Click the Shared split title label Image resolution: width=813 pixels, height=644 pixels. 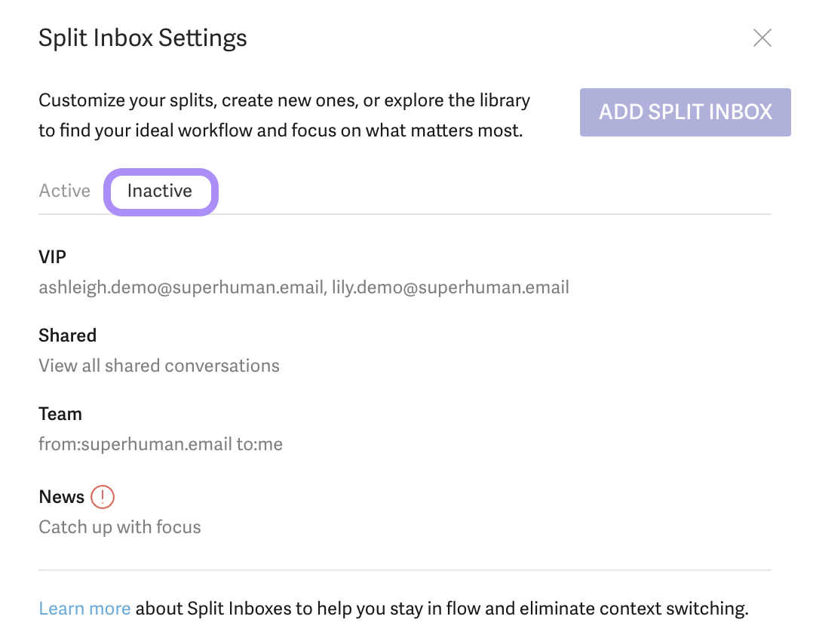point(67,336)
